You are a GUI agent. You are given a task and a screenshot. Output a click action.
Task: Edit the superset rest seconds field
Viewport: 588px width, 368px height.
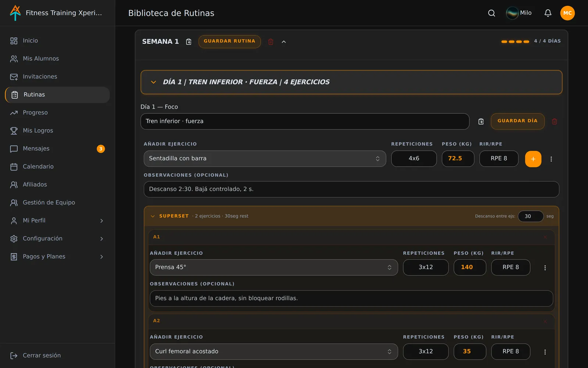tap(531, 216)
